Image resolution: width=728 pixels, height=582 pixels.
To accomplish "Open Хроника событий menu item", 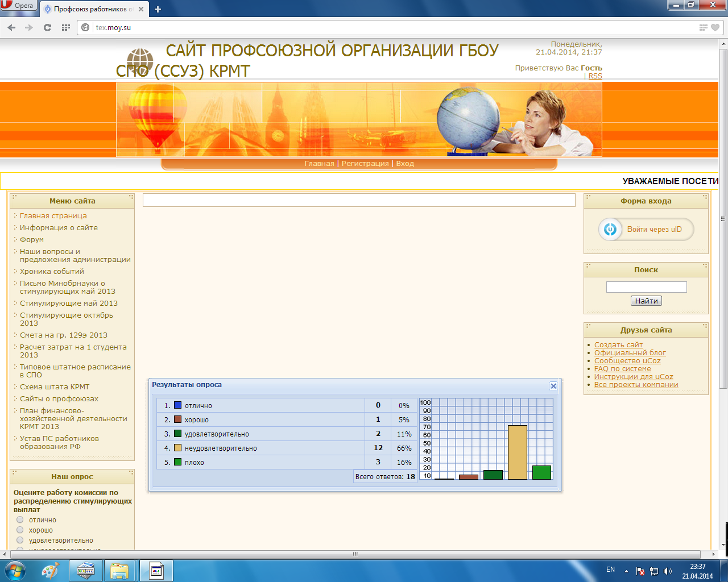I will point(52,272).
